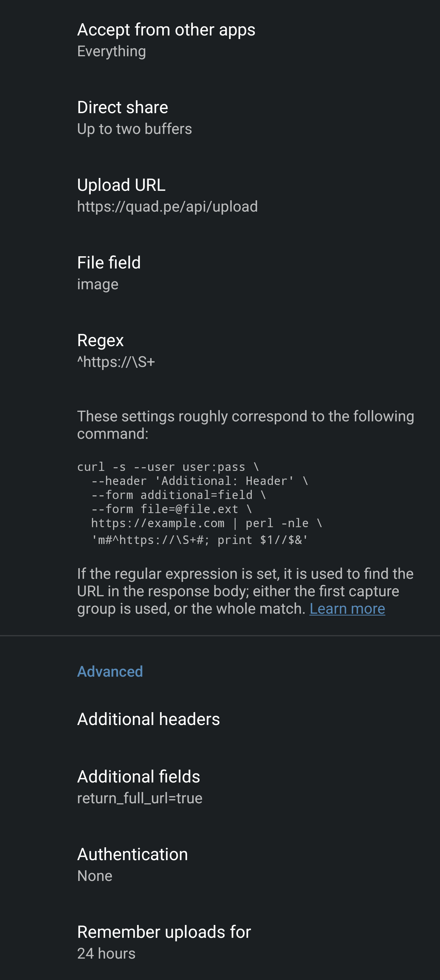The image size is (440, 980).
Task: Tap the return_full_url=true value
Action: point(140,798)
